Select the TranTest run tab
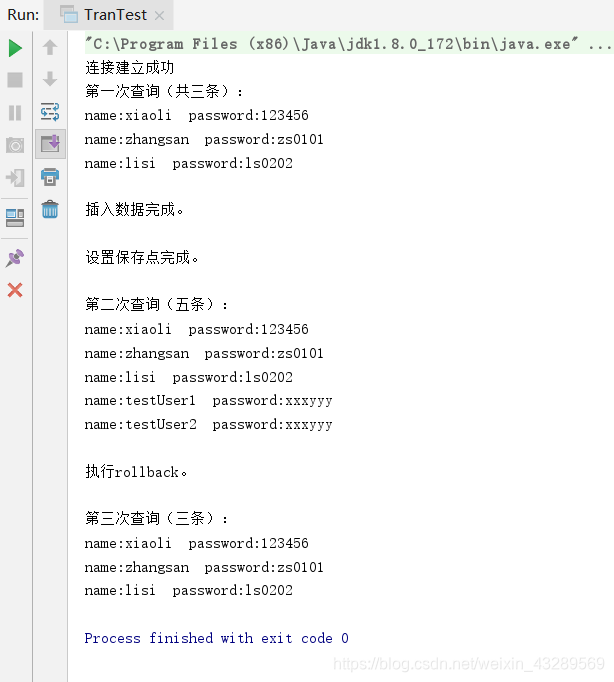 (x=109, y=15)
